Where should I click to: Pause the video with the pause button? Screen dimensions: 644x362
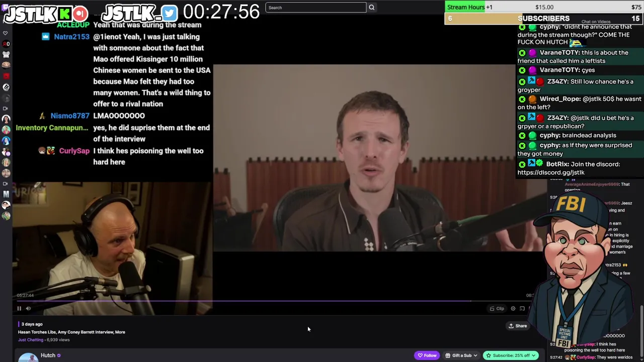[x=19, y=309]
